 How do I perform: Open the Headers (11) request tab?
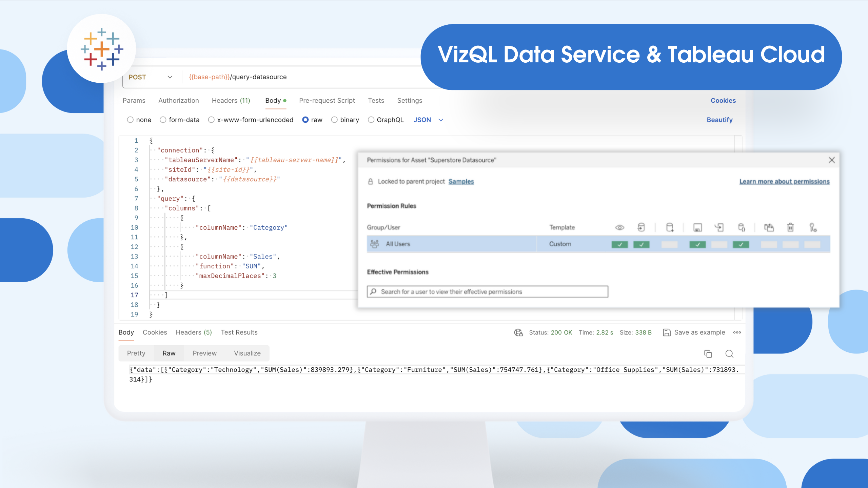tap(231, 101)
